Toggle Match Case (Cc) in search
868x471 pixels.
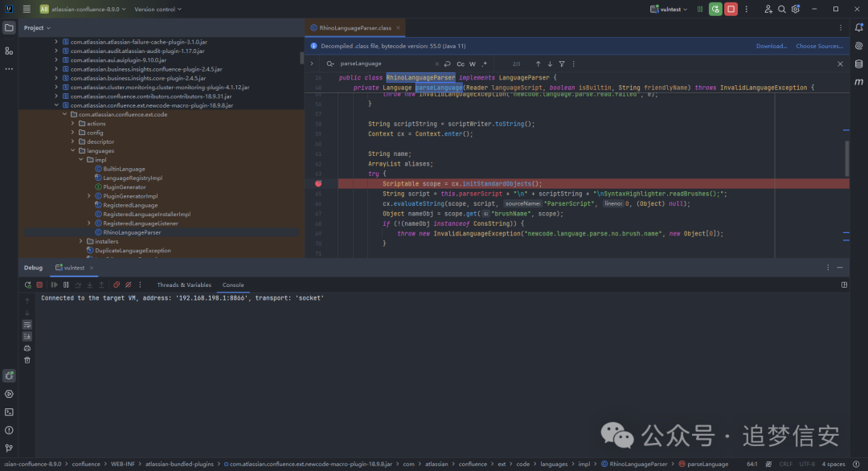[461, 64]
